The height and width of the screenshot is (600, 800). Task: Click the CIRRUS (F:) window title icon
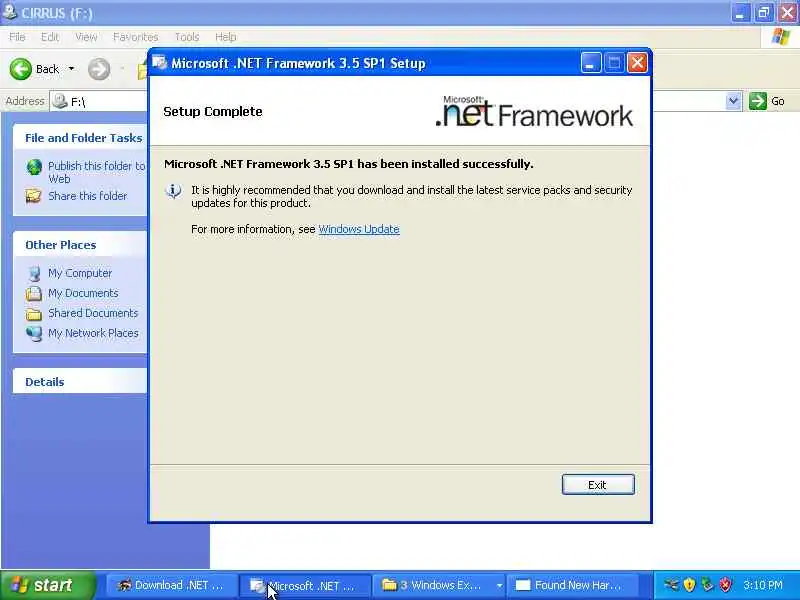coord(9,12)
